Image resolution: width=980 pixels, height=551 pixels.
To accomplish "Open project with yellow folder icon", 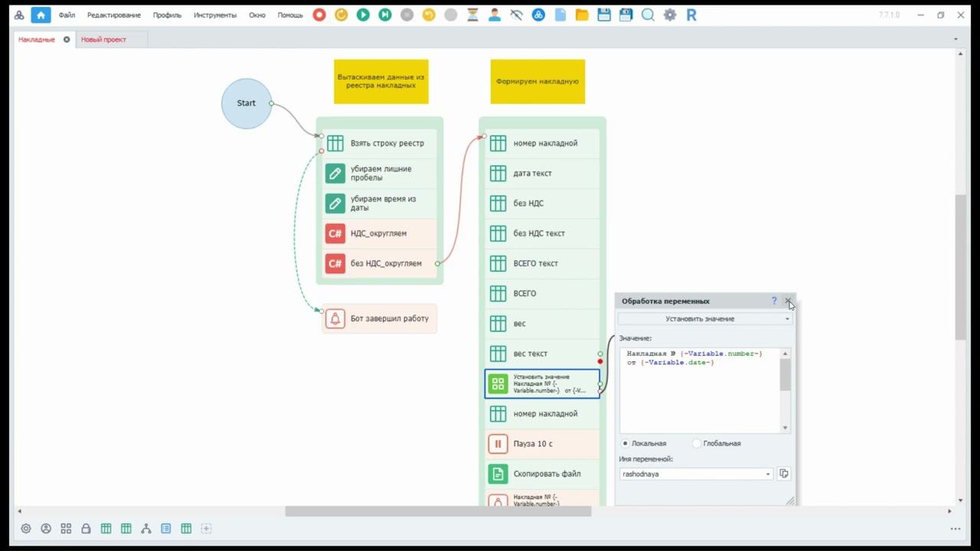I will coord(582,15).
